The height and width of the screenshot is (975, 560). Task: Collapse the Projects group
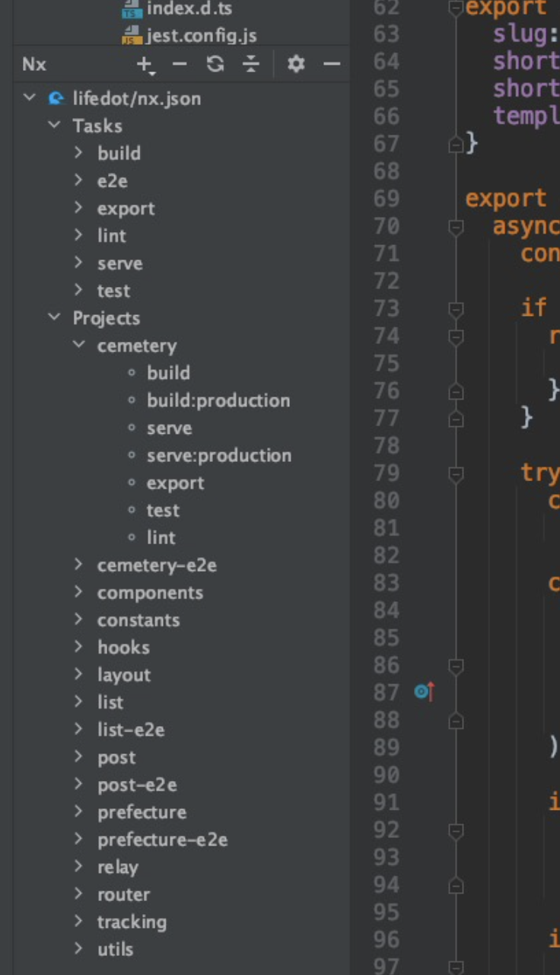54,317
